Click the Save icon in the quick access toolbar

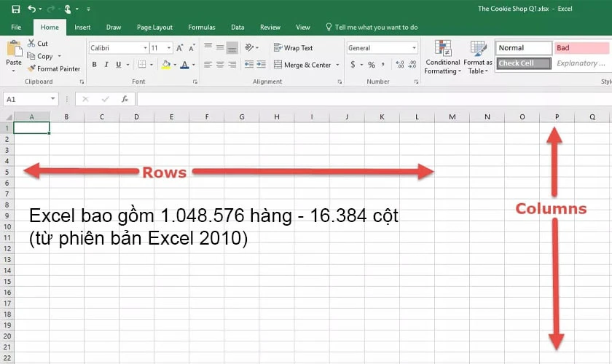15,9
